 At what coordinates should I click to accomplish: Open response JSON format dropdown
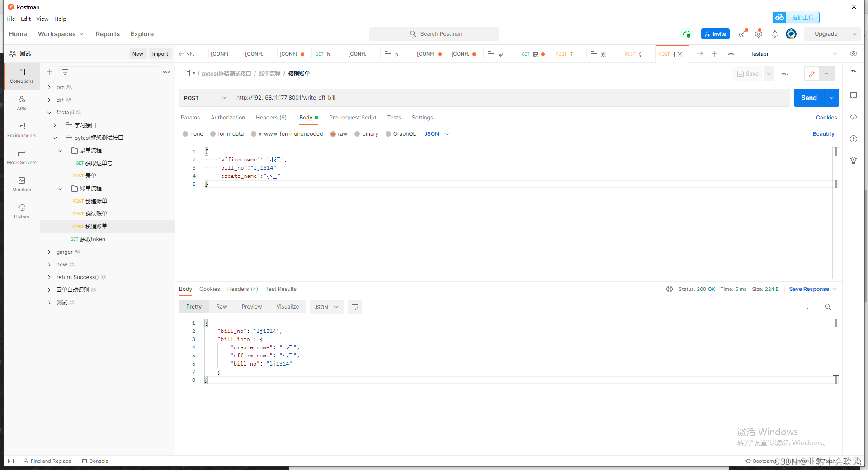tap(326, 307)
